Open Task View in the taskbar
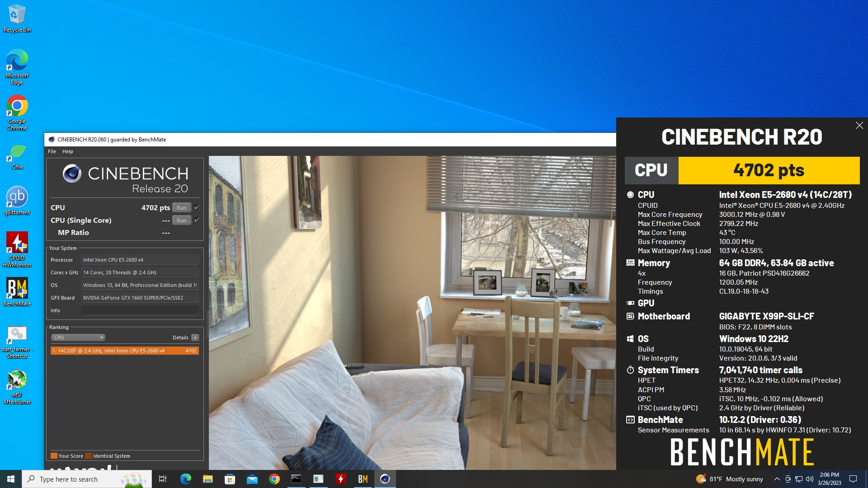The width and height of the screenshot is (868, 488). pos(163,479)
